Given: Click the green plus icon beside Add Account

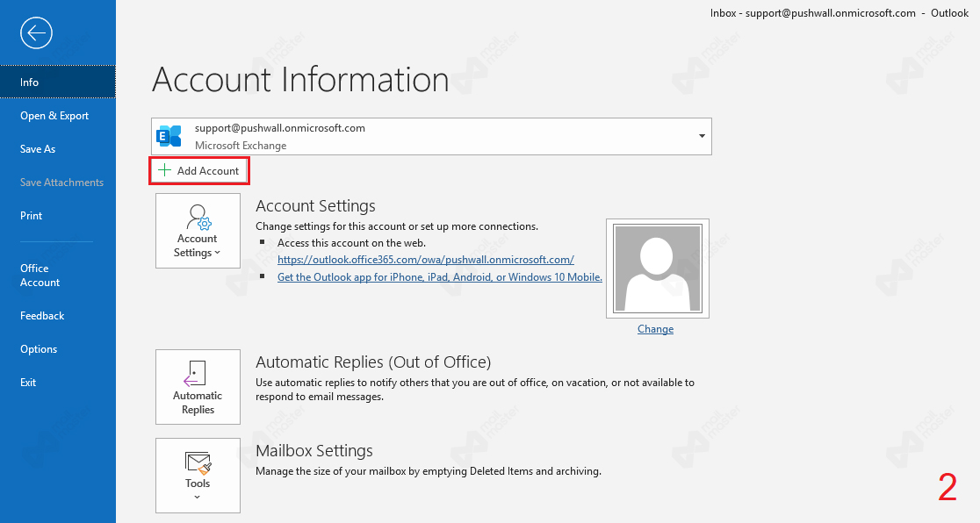Looking at the screenshot, I should pos(164,170).
